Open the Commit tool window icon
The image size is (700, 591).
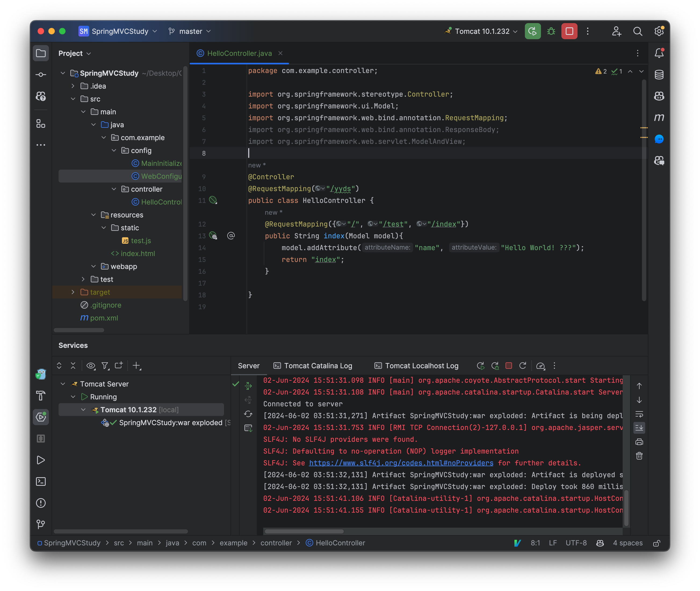click(x=41, y=74)
